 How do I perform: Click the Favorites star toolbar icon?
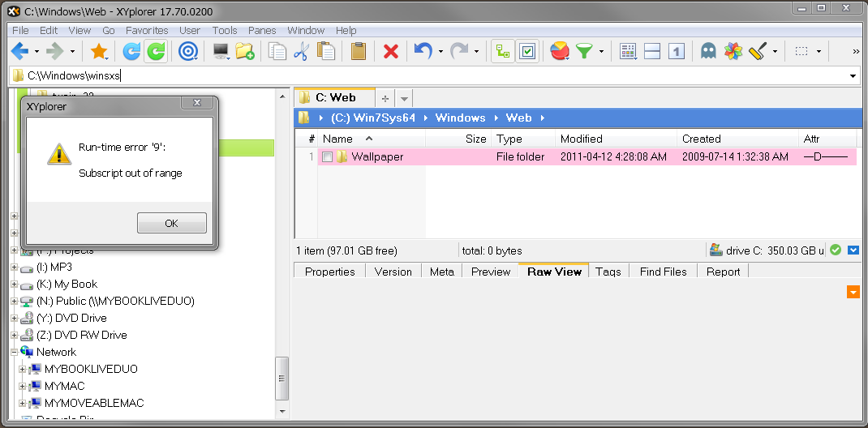(99, 52)
